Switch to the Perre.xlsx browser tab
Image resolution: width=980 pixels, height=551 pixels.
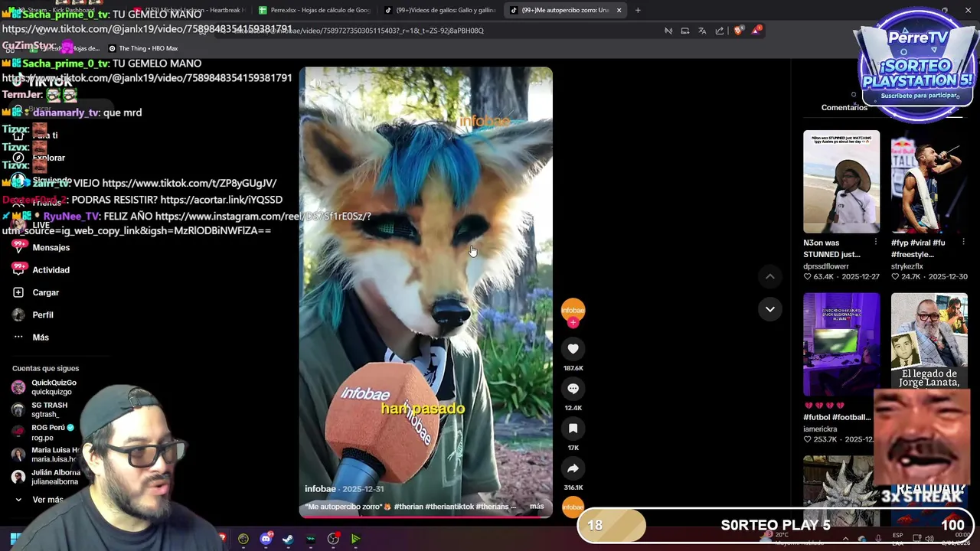[314, 10]
